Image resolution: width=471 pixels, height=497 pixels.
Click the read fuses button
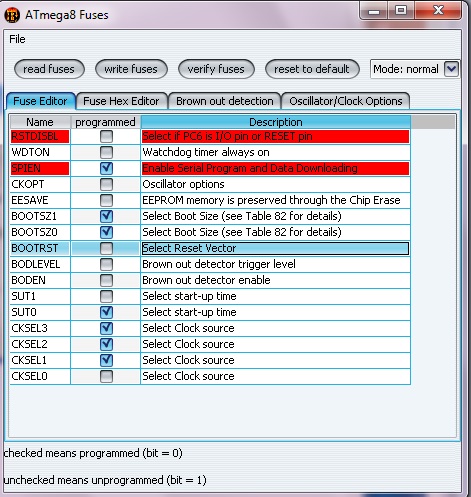click(x=49, y=69)
